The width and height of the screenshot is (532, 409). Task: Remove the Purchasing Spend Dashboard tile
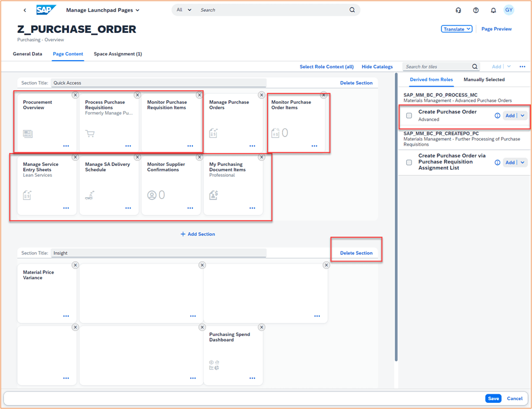261,327
